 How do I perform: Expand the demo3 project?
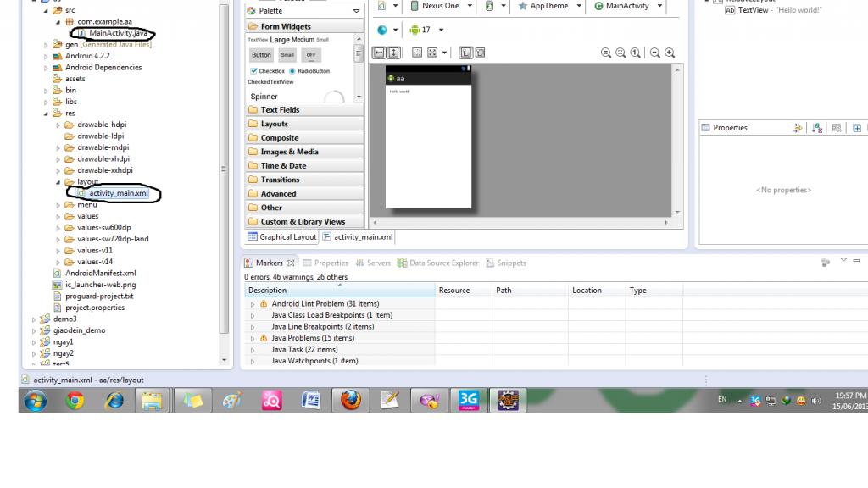(34, 319)
